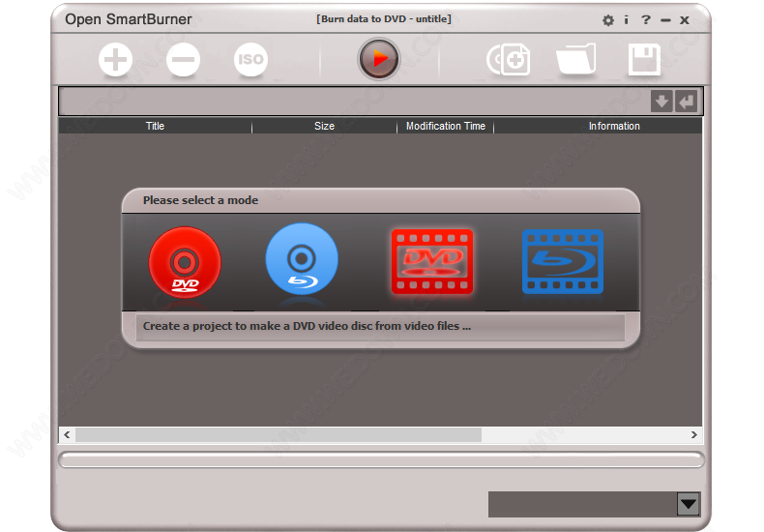
Task: Close the Open SmartBurner window
Action: 685,20
